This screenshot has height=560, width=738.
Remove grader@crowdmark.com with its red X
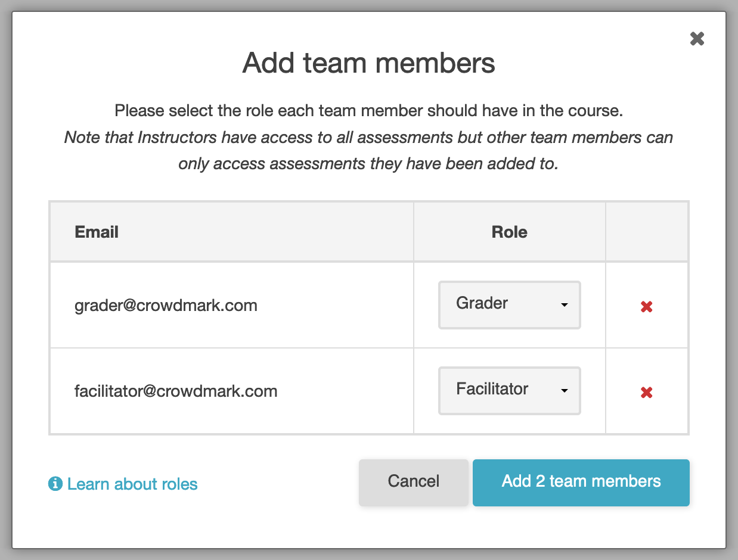point(646,307)
